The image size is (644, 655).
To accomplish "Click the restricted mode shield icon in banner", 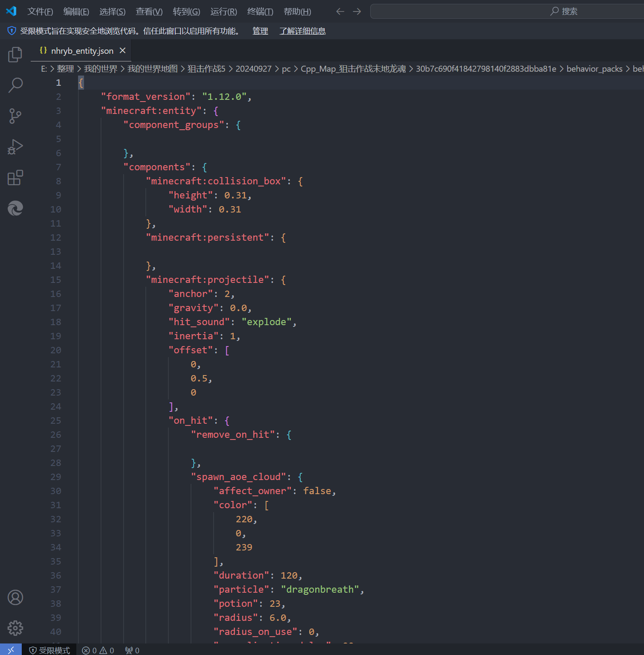I will point(12,31).
